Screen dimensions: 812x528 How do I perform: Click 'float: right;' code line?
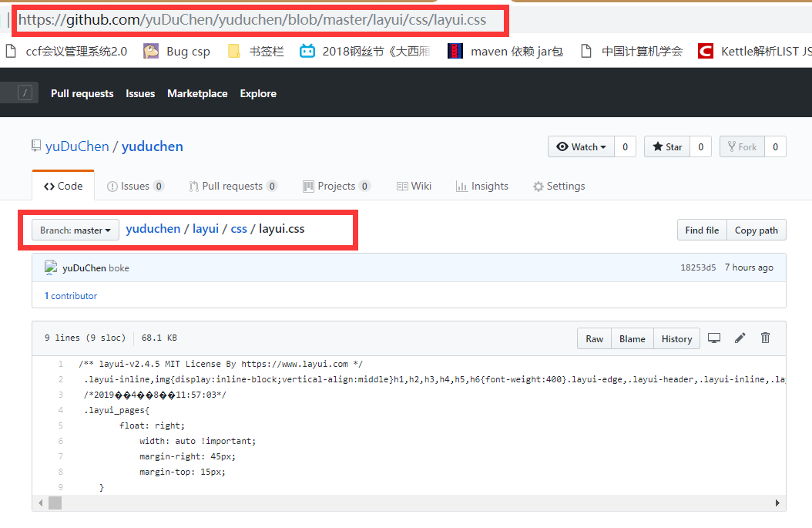pyautogui.click(x=152, y=425)
